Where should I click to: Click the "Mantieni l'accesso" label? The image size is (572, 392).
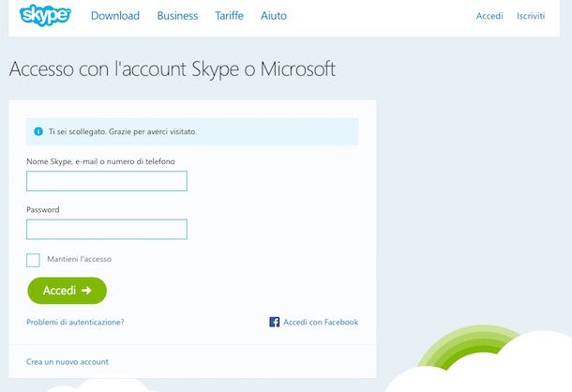coord(79,259)
